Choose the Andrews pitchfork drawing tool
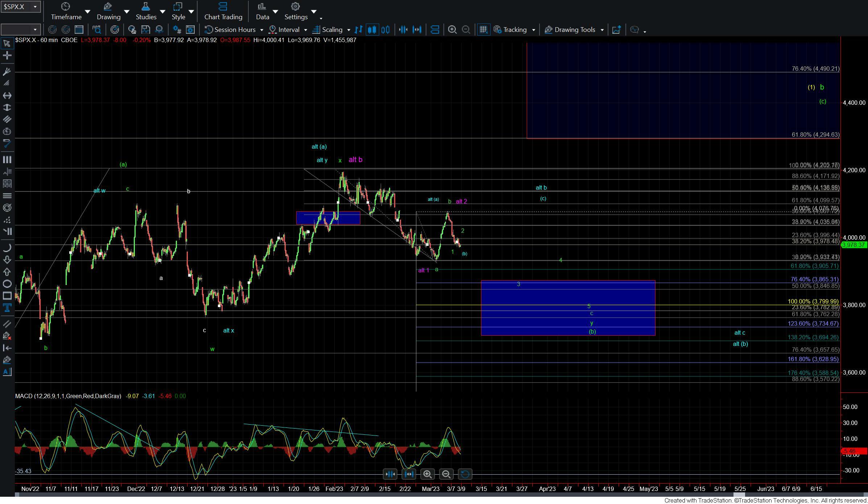The height and width of the screenshot is (504, 868). point(7,71)
